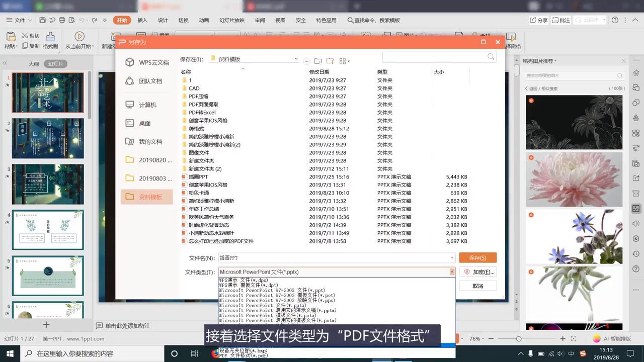Click the 取消 cancel button
644x362 pixels.
[477, 286]
